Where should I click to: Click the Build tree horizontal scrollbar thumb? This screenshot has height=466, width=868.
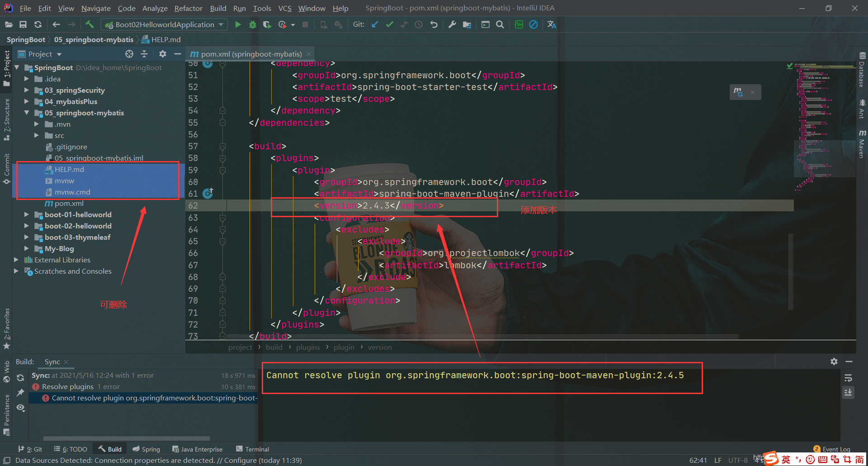(127, 438)
